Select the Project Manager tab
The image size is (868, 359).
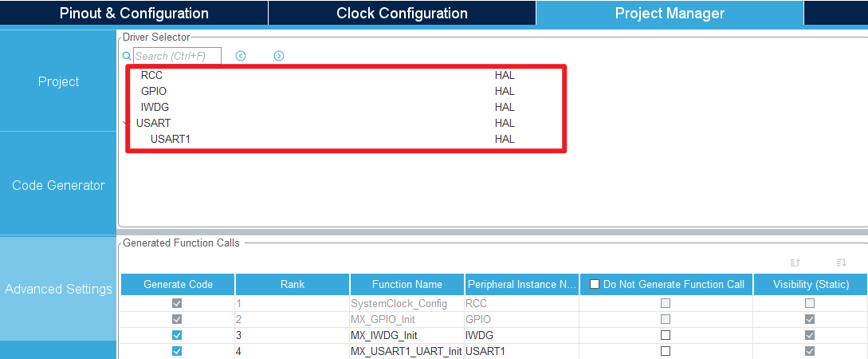pos(670,13)
